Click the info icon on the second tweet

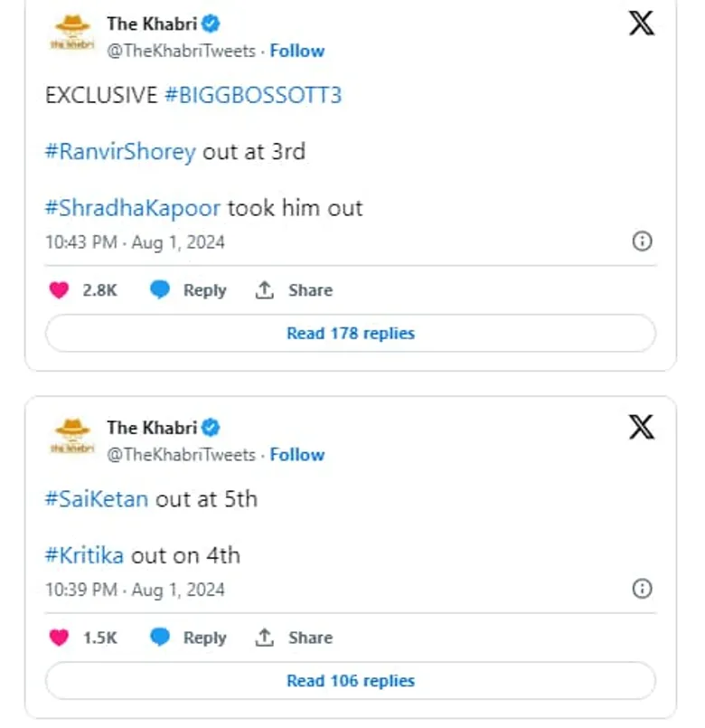642,590
